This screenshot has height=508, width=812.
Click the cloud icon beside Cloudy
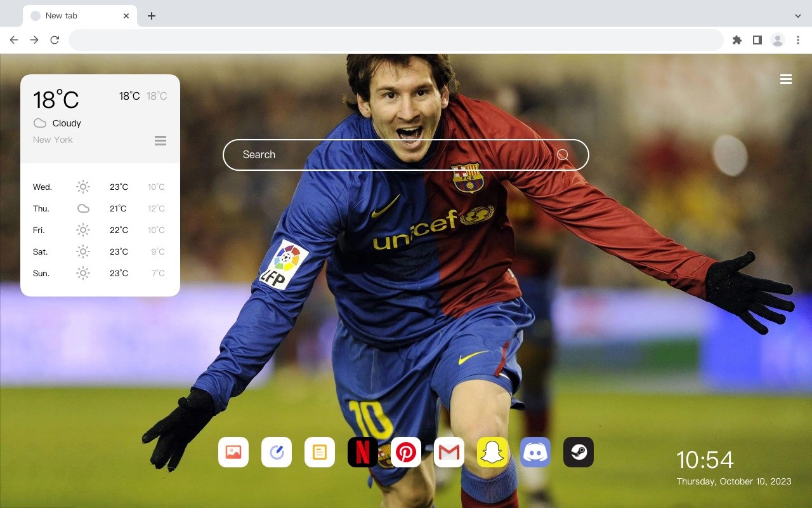point(39,123)
